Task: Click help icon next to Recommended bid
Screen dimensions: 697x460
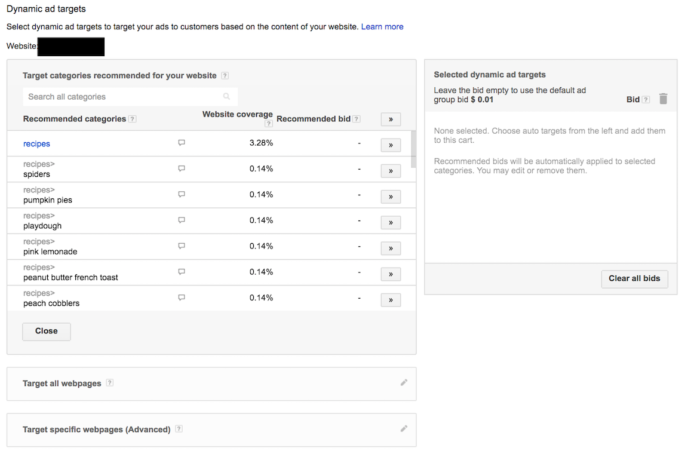Action: coord(358,119)
